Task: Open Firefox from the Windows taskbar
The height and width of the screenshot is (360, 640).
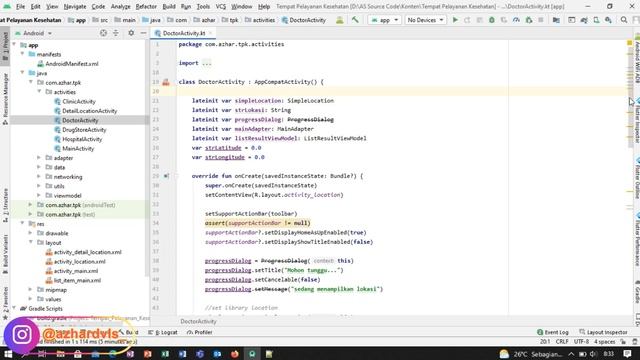Action: 235,354
